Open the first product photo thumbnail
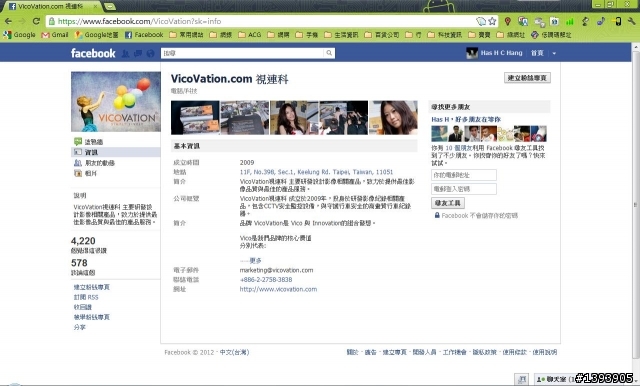This screenshot has height=386, width=640. click(x=195, y=118)
